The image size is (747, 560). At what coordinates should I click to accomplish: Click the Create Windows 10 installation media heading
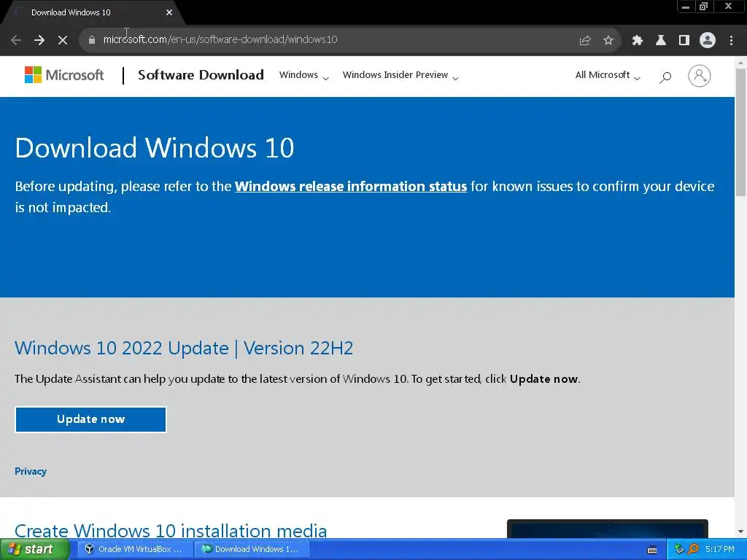pos(171,530)
